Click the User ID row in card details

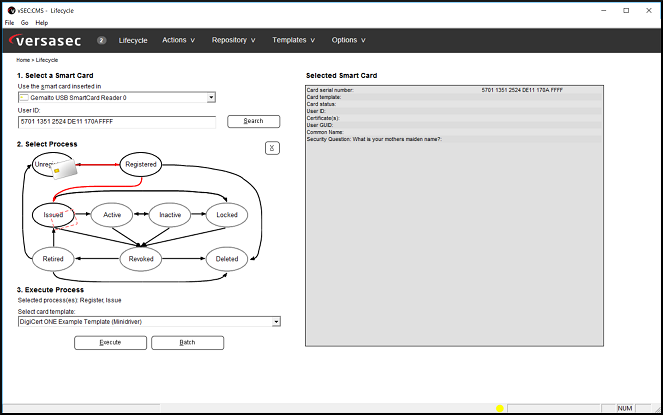pyautogui.click(x=454, y=111)
